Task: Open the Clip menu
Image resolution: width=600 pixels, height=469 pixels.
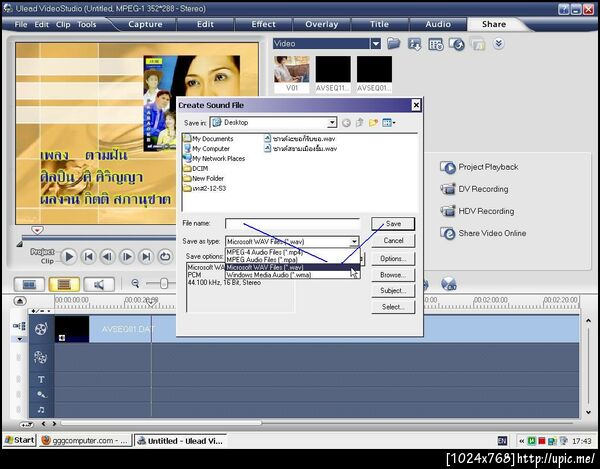Action: point(63,24)
